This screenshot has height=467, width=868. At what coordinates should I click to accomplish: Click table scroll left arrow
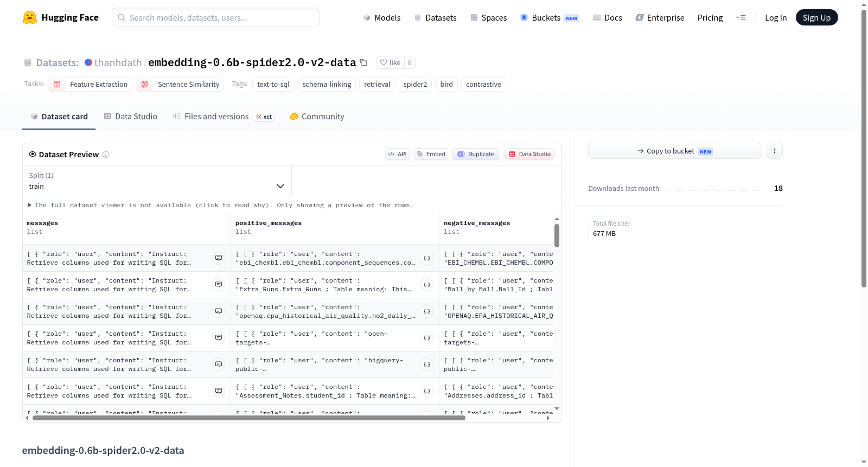coord(27,418)
